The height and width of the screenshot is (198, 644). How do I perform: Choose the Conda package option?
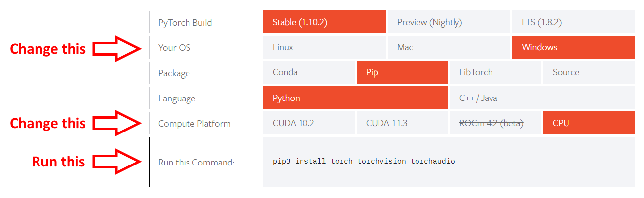[x=308, y=72]
